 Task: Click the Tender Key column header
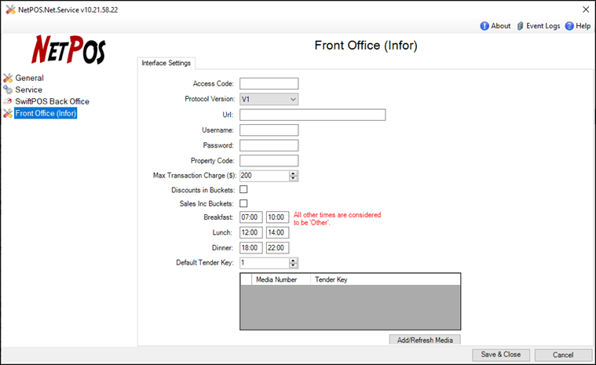[385, 279]
